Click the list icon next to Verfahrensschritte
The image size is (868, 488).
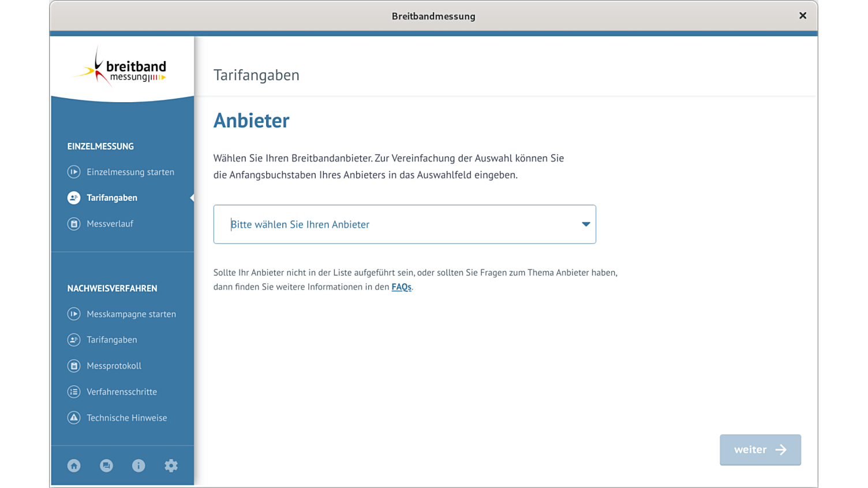click(73, 392)
